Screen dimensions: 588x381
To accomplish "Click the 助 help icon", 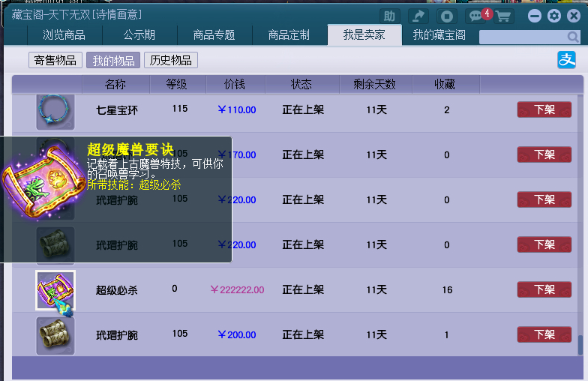I will coord(389,16).
